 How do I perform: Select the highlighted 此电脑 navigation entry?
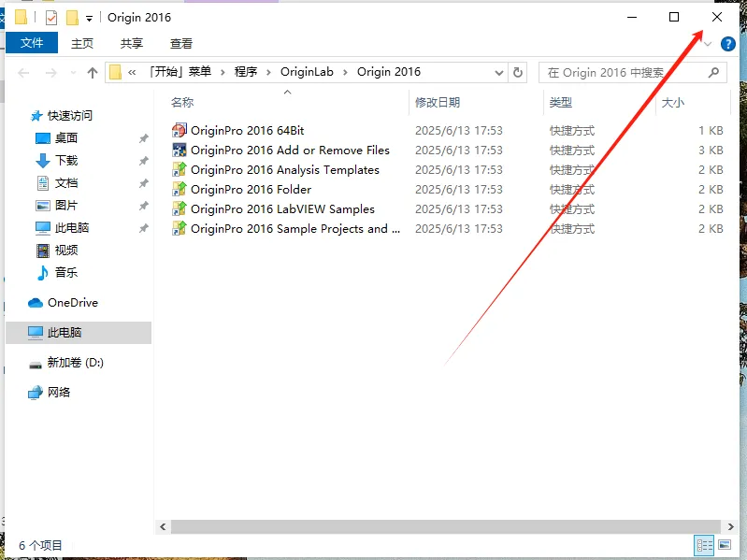coord(79,333)
